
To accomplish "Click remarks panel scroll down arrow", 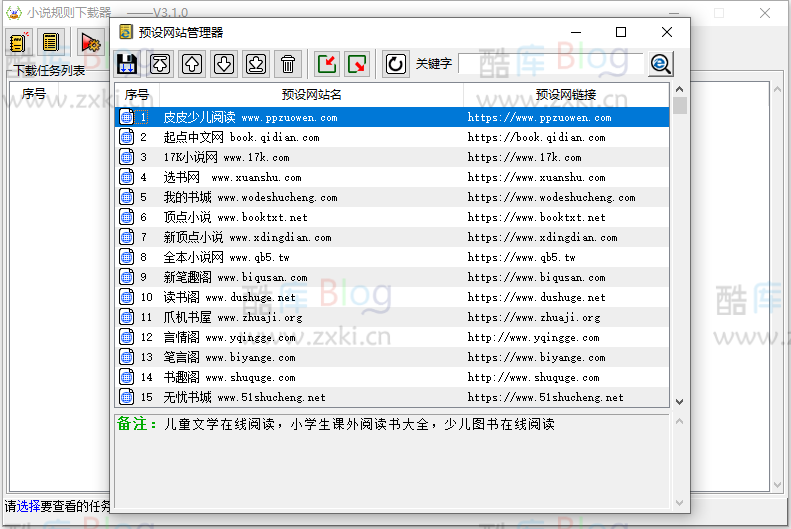I will pyautogui.click(x=680, y=503).
